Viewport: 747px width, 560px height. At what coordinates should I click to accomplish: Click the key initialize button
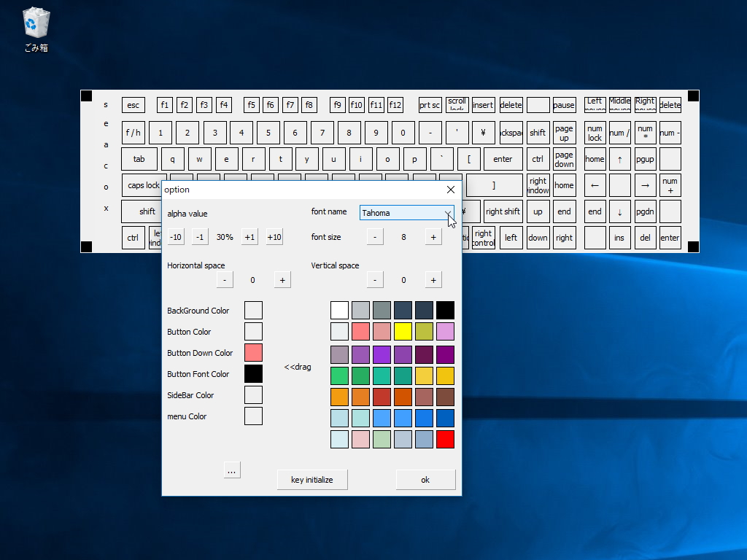pos(312,480)
